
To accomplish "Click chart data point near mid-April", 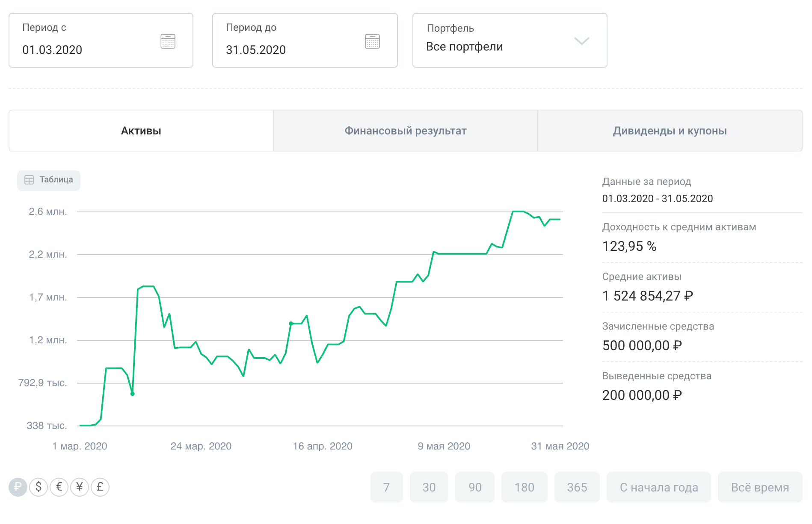I will click(x=291, y=324).
